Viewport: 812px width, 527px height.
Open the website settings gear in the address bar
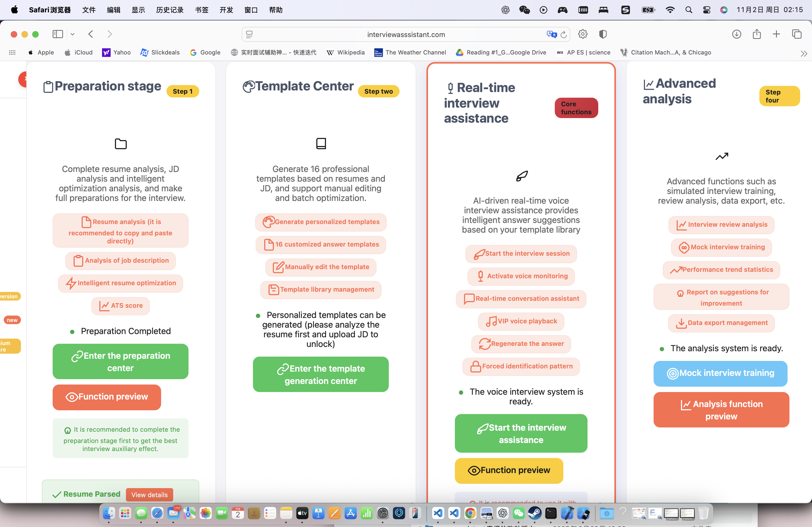583,34
